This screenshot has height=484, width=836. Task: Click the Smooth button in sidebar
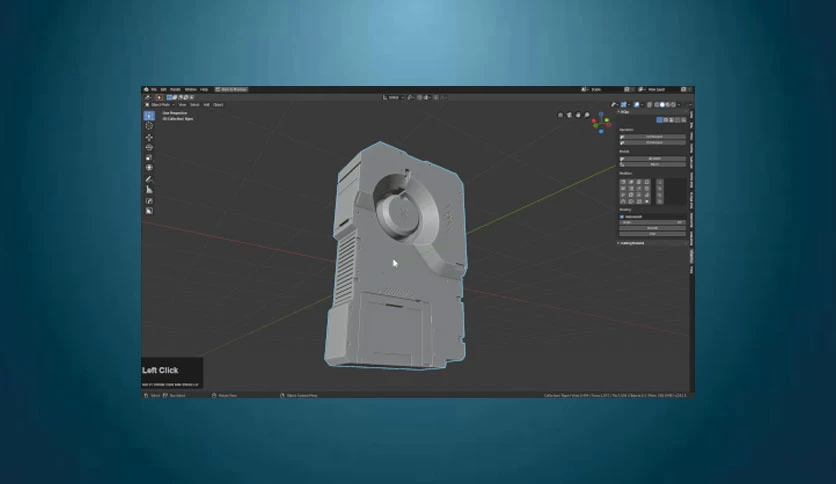coord(653,228)
